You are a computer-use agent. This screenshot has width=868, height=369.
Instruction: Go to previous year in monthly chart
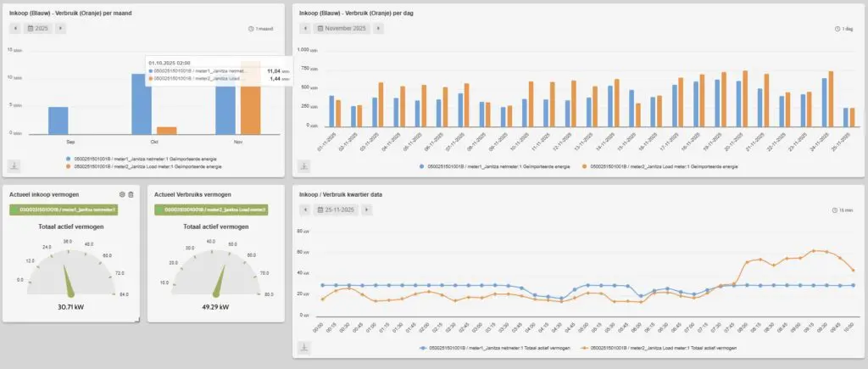pyautogui.click(x=14, y=28)
